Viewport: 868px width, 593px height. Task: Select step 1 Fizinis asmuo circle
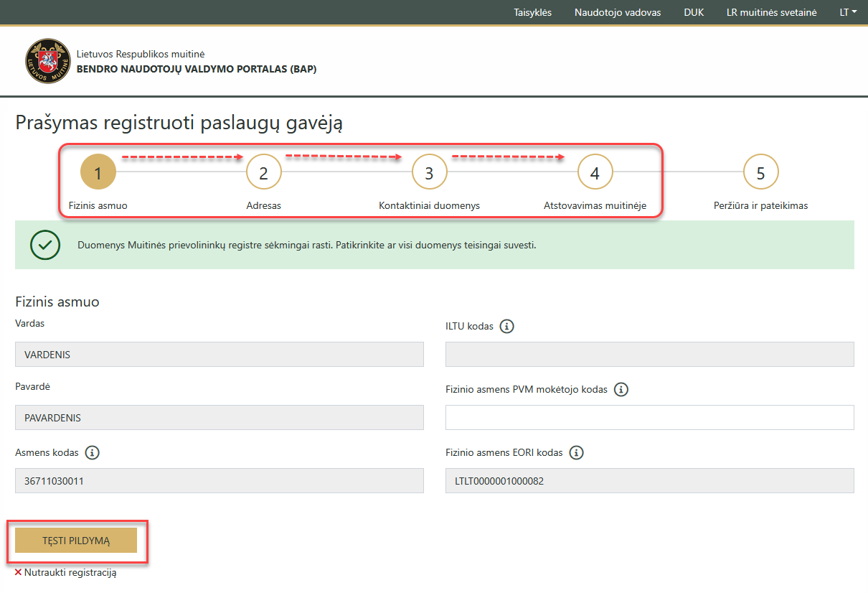tap(98, 172)
